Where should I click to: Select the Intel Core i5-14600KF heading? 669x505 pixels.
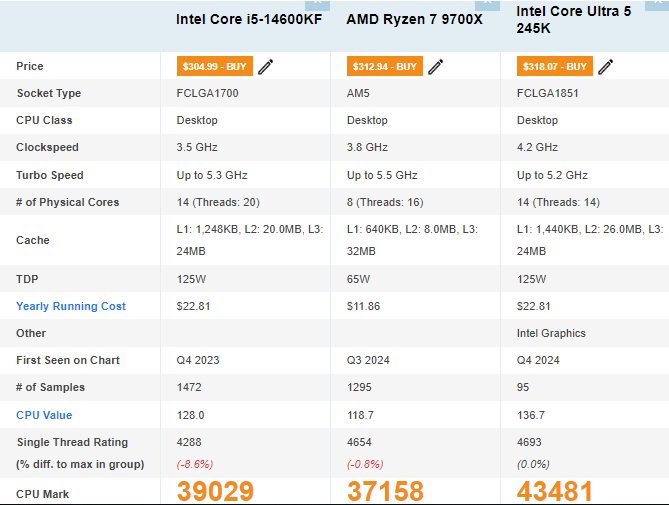tap(249, 19)
